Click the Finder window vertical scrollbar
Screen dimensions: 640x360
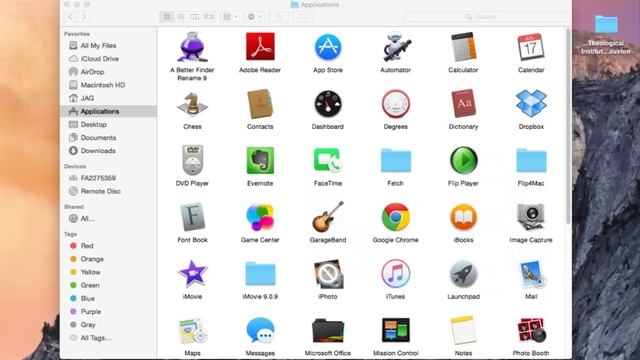568,127
